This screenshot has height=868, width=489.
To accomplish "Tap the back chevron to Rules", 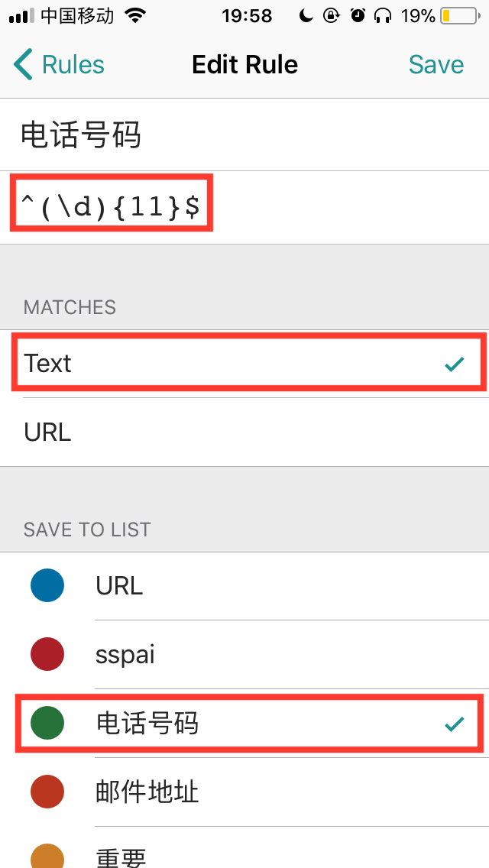I will (24, 65).
